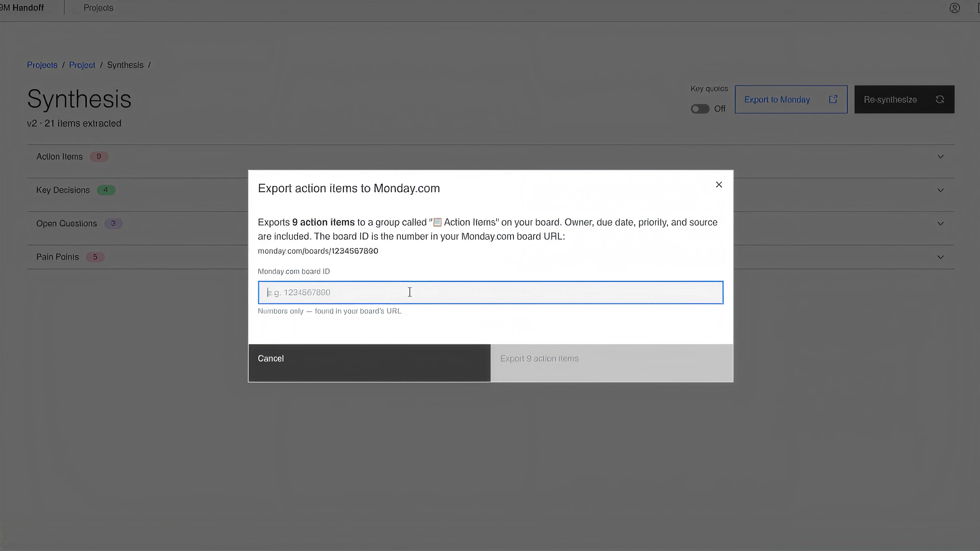Open the Projects breadcrumb link

(x=42, y=65)
